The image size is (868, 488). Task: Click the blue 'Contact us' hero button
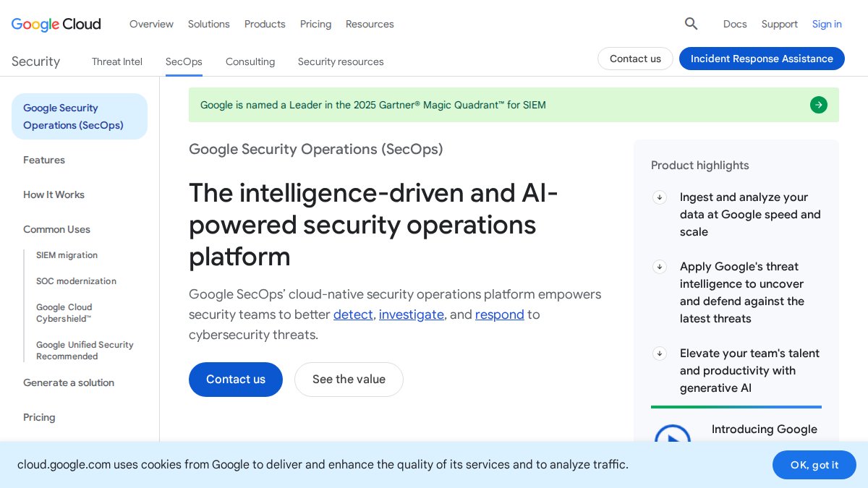click(236, 380)
